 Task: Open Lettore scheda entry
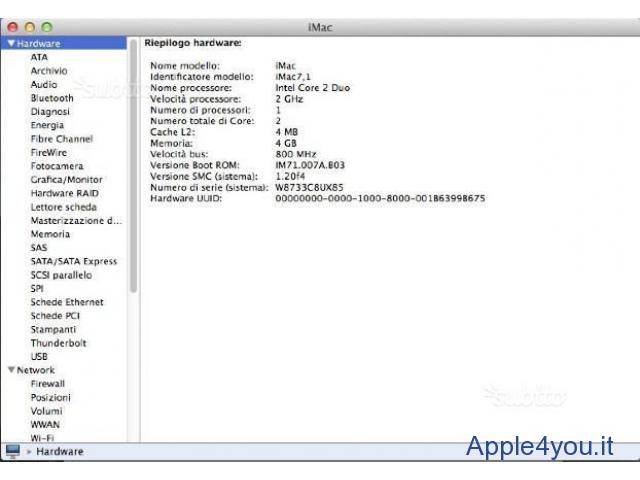pyautogui.click(x=64, y=207)
